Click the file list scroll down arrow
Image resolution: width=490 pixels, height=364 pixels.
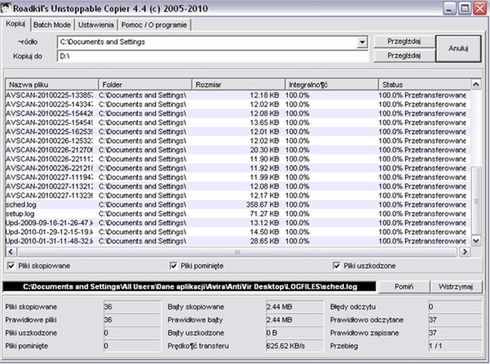click(x=476, y=241)
